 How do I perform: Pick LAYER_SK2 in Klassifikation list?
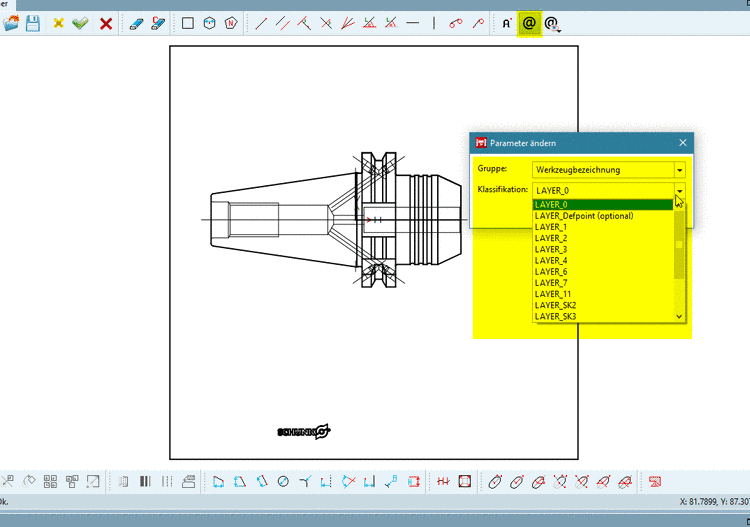tap(603, 305)
